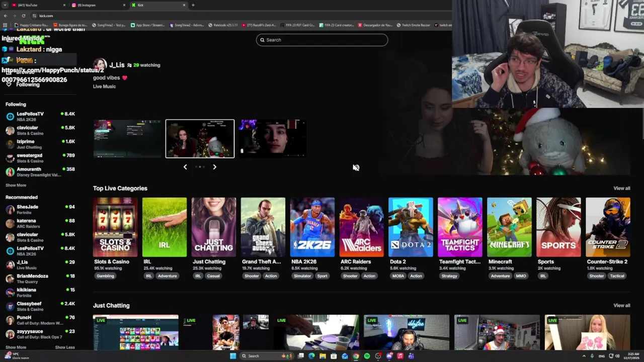644x362 pixels.
Task: Open the Counter-Strike 2 category tile
Action: [x=608, y=227]
